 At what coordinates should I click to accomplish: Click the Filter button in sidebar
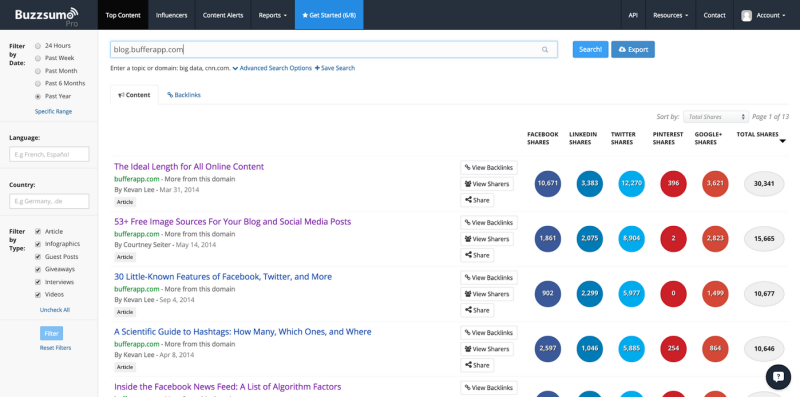coord(52,333)
